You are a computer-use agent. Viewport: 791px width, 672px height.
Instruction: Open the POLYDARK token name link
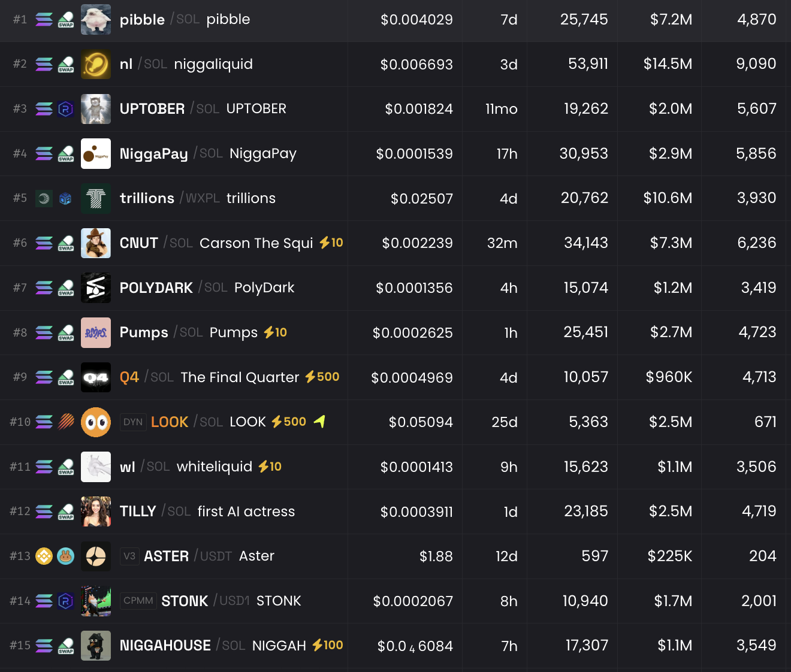coord(156,288)
